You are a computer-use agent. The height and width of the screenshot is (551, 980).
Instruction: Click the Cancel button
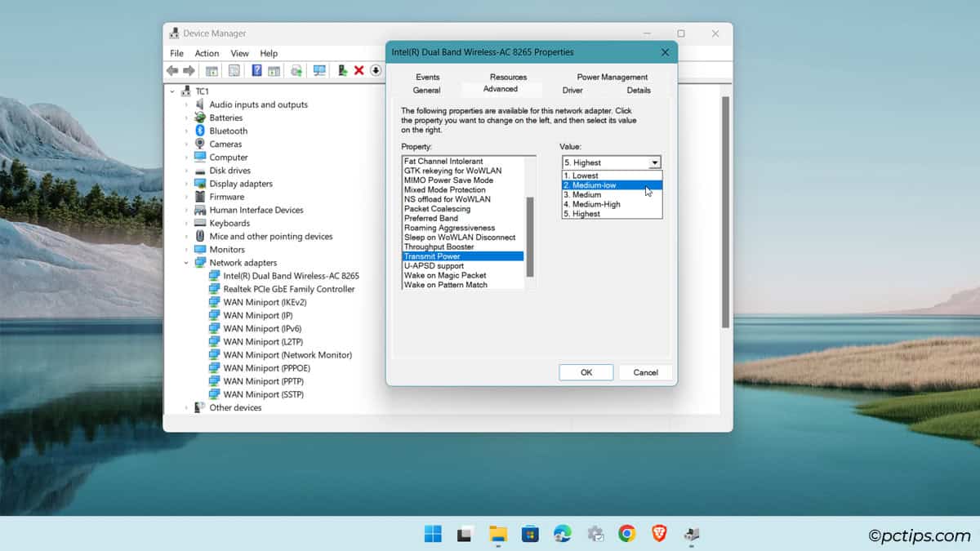645,372
